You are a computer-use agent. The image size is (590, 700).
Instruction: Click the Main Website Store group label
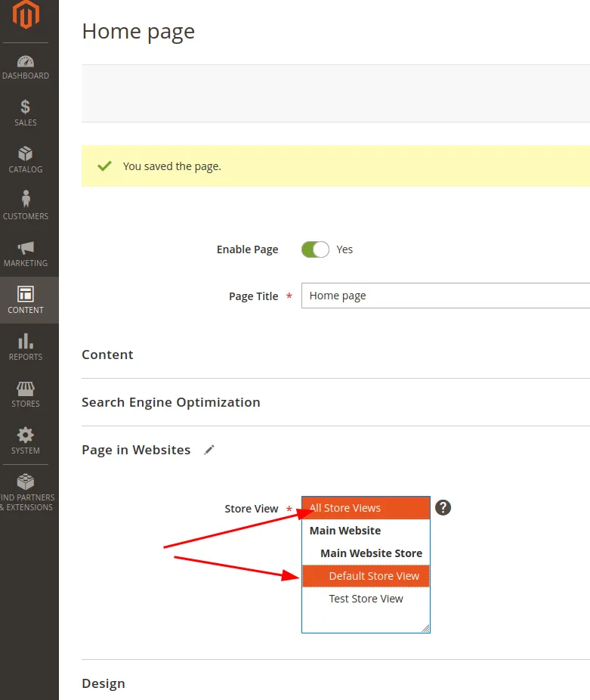tap(372, 553)
